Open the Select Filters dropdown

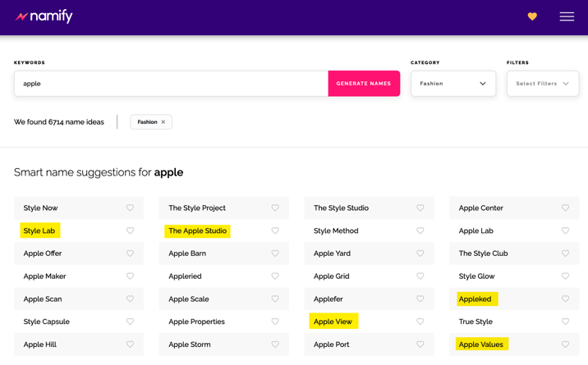tap(542, 84)
